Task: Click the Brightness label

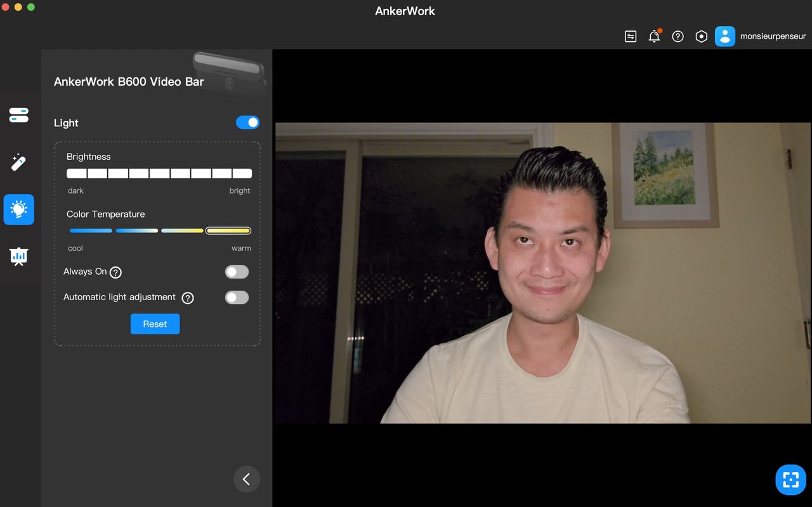Action: [89, 157]
